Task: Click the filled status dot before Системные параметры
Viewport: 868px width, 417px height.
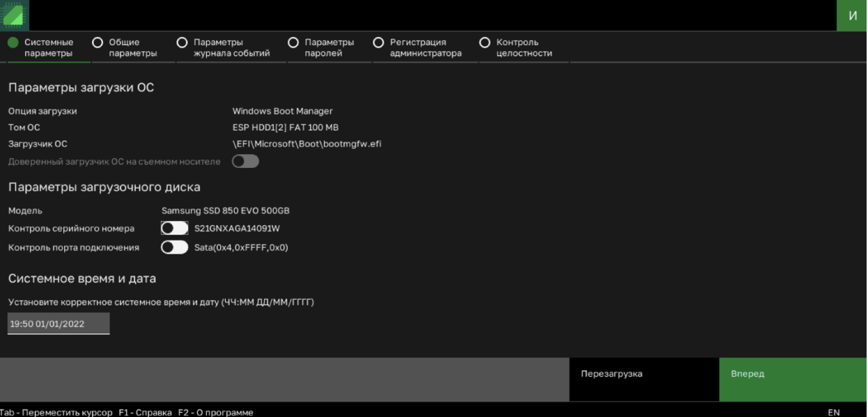Action: tap(12, 42)
